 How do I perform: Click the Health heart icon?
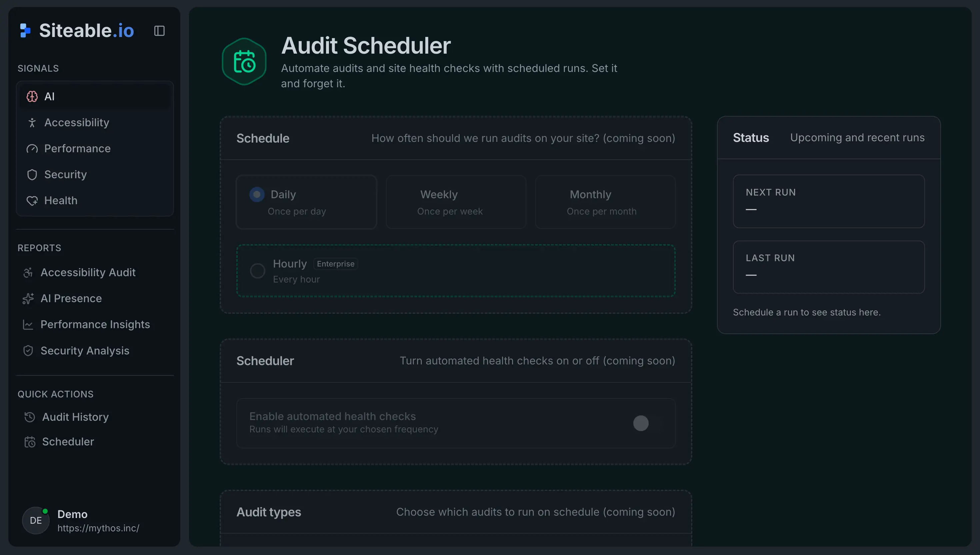tap(32, 201)
